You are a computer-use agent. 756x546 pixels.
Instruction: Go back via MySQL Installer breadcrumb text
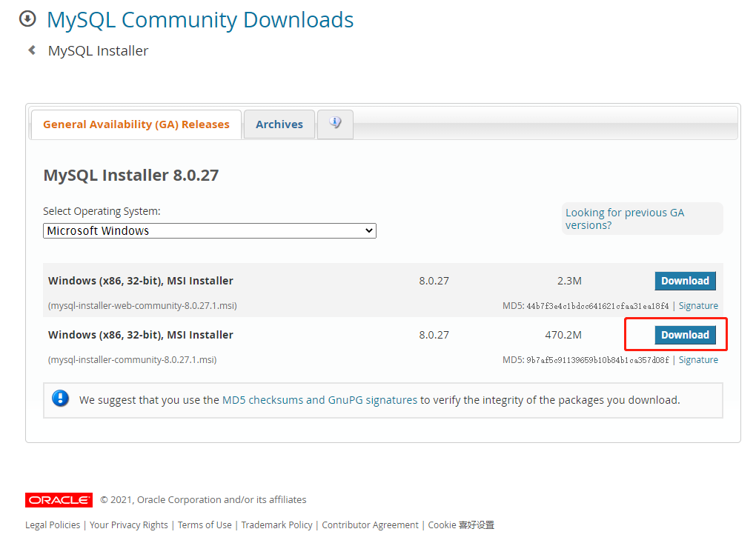99,50
